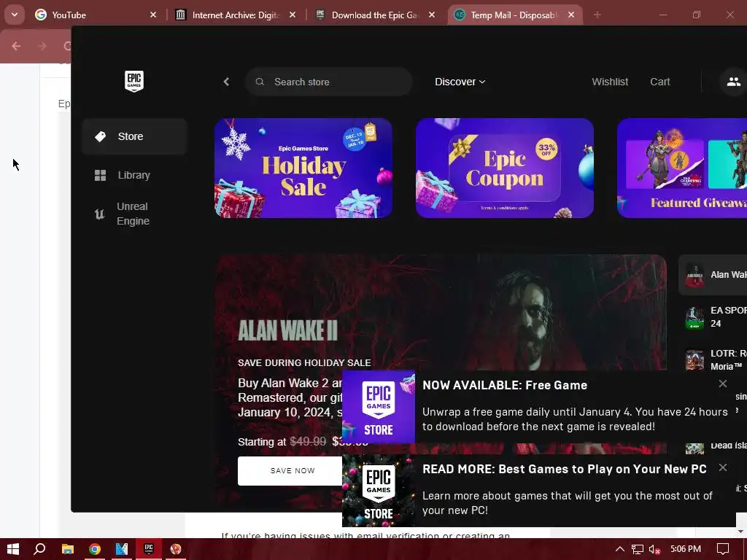This screenshot has height=560, width=747.
Task: Click the network tray icon
Action: [638, 550]
